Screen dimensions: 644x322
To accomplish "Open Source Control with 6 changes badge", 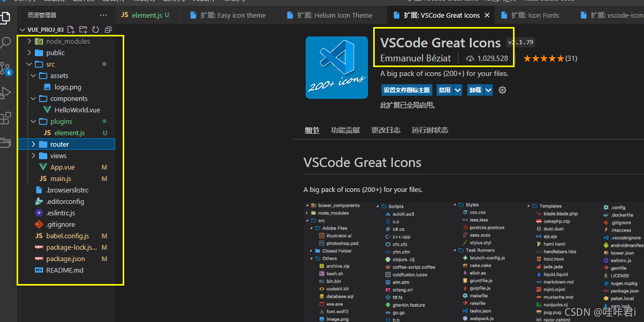I will coord(5,68).
